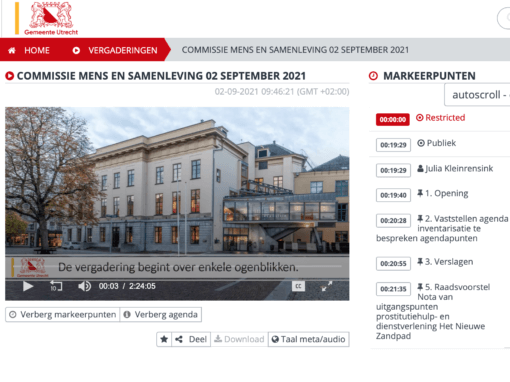Image resolution: width=510 pixels, height=382 pixels.
Task: Click the page title Commissie Mens en Samenleving heading
Action: pos(161,76)
